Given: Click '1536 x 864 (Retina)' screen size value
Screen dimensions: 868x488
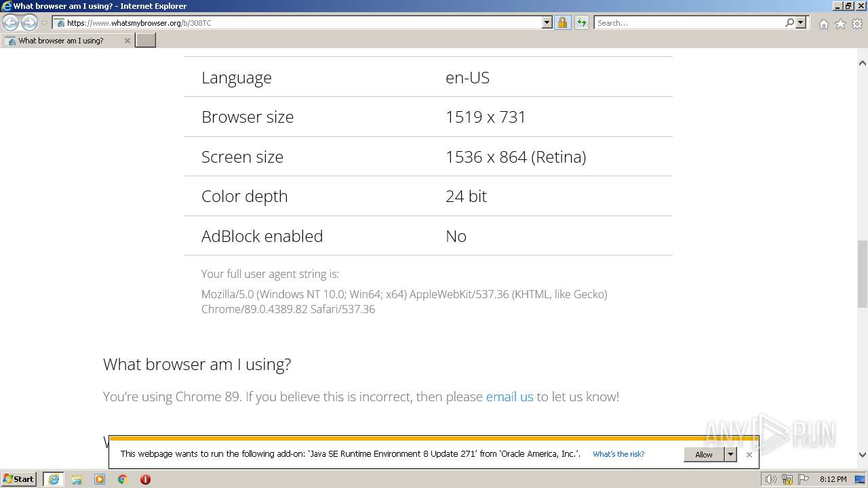Looking at the screenshot, I should pos(515,157).
